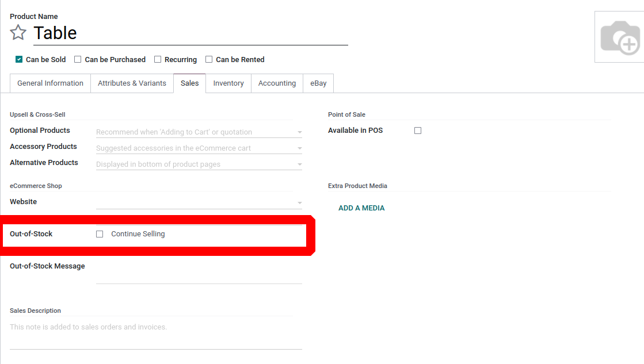Screen dimensions: 644x364
Task: Enable Available in POS
Action: [418, 130]
